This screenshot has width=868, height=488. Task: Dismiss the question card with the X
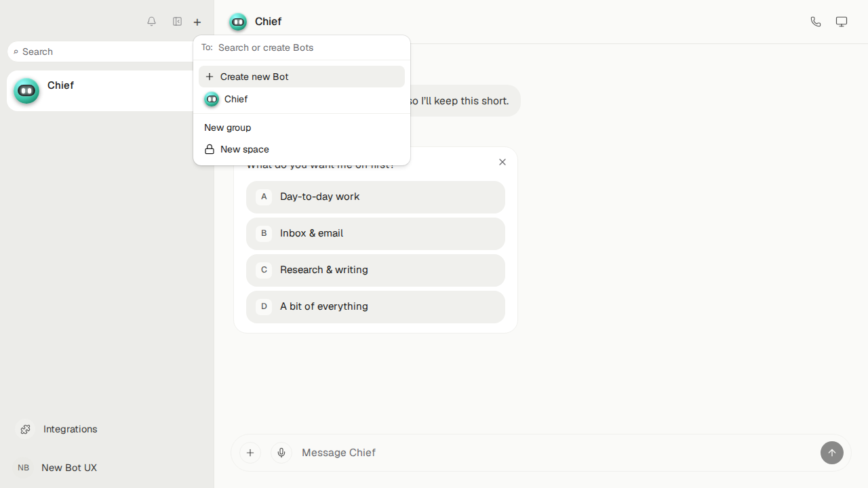click(x=502, y=162)
